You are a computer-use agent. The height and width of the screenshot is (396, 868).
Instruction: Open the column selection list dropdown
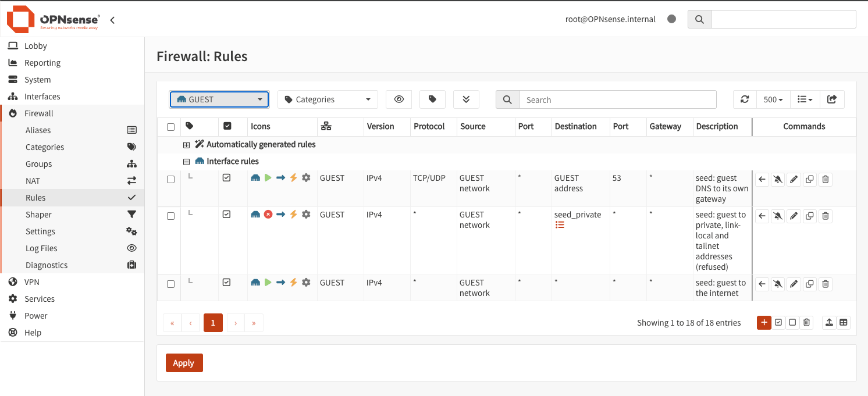(x=805, y=99)
